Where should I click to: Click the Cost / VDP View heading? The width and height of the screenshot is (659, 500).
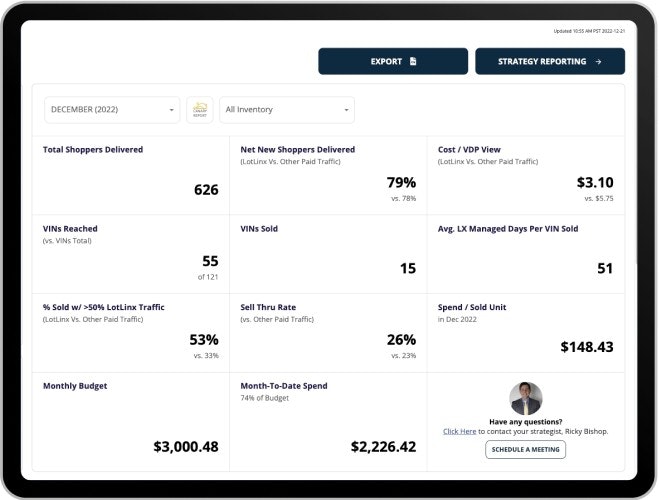(x=469, y=150)
